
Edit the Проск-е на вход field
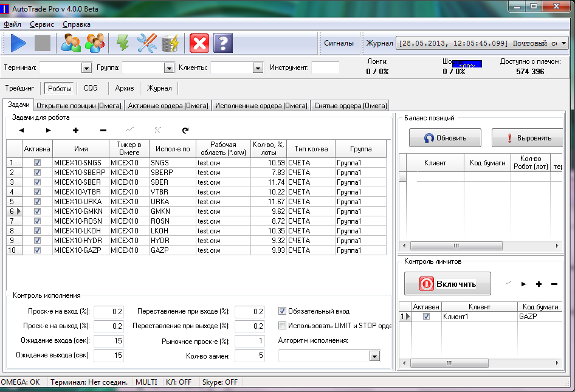[109, 312]
